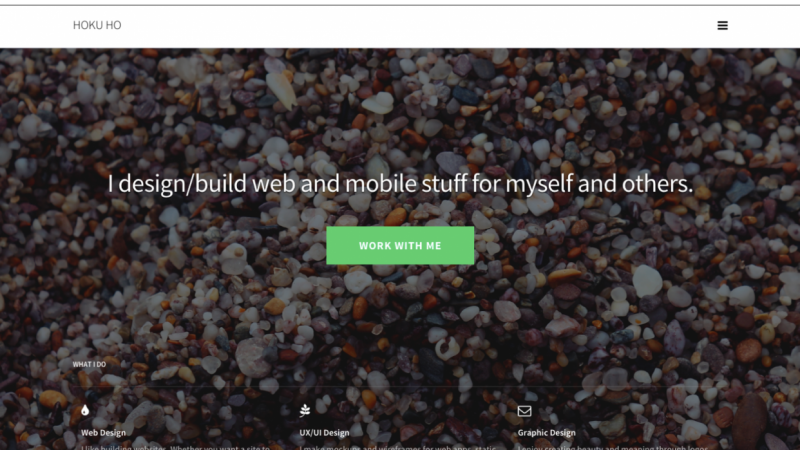Select the Graphic Design heading
This screenshot has height=450, width=800.
[x=546, y=433]
